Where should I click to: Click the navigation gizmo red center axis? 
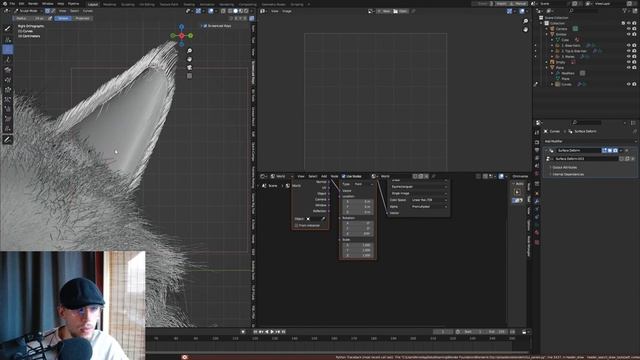click(x=182, y=36)
